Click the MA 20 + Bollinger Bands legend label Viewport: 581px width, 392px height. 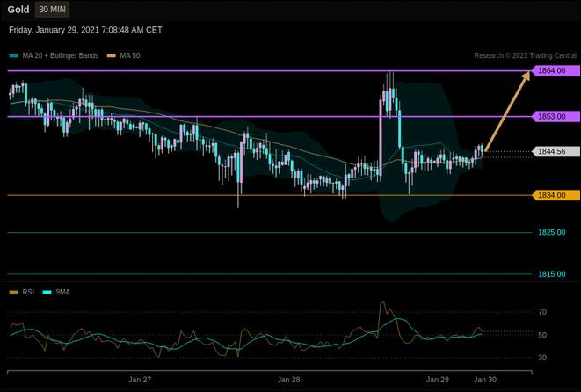60,55
